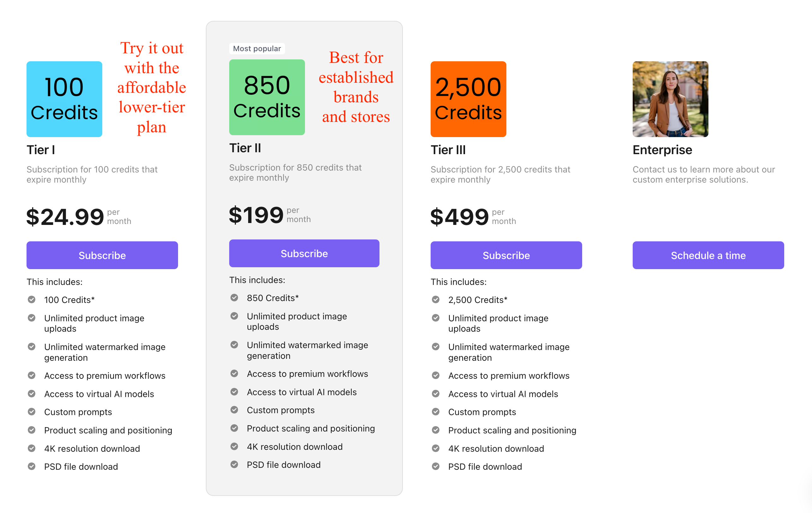This screenshot has width=812, height=513.
Task: Select the Enterprise heading
Action: pos(662,149)
